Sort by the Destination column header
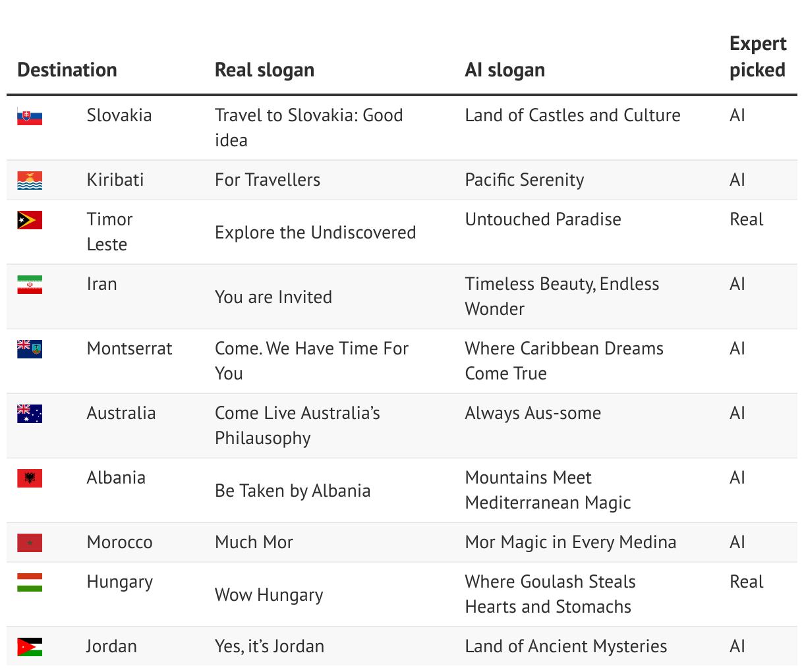Screen dimensions: 804x672 click(67, 70)
